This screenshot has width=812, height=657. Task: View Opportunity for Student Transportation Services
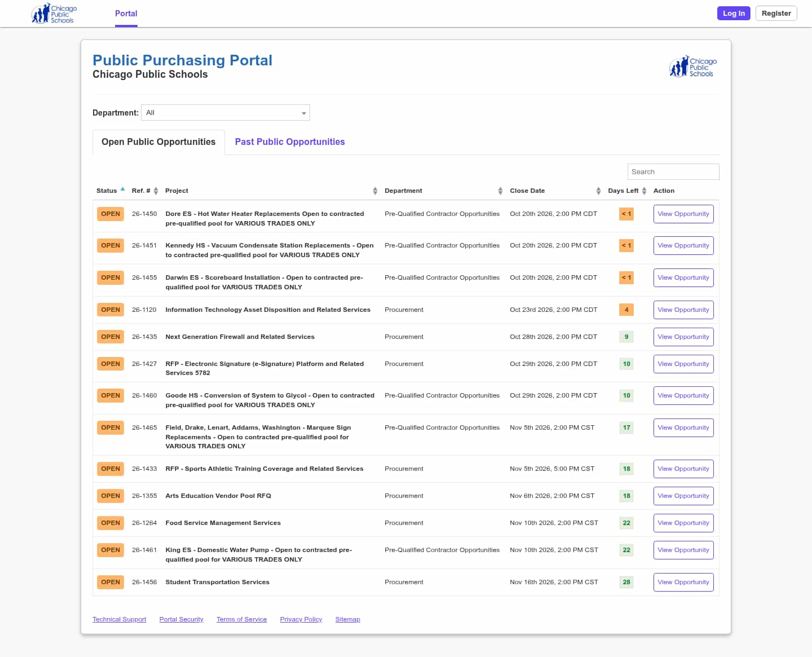(683, 583)
